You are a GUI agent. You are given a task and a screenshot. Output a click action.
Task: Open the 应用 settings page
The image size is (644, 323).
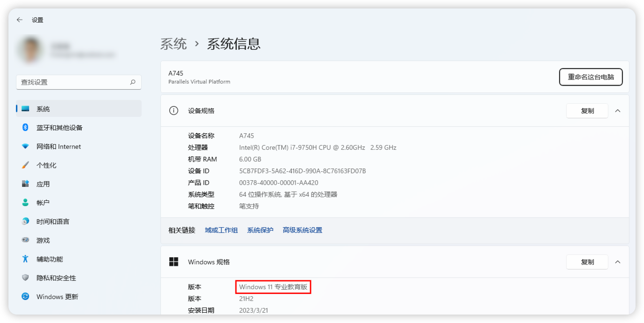click(79, 184)
